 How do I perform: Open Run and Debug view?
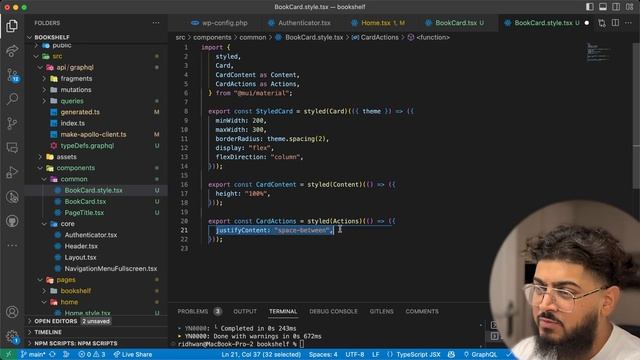click(x=12, y=172)
